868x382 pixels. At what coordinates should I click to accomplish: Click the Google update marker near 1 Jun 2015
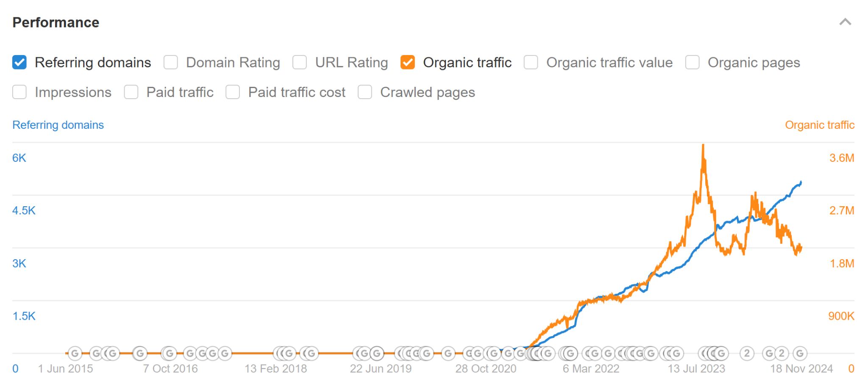point(75,353)
